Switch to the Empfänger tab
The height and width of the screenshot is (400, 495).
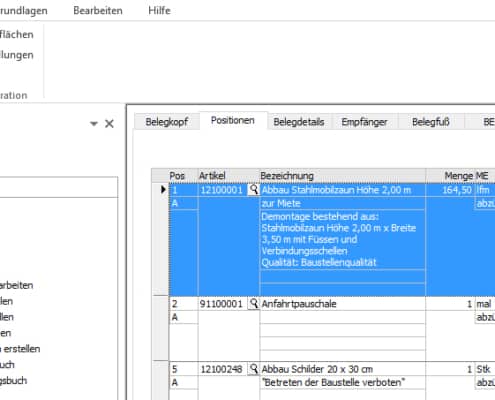pos(364,122)
